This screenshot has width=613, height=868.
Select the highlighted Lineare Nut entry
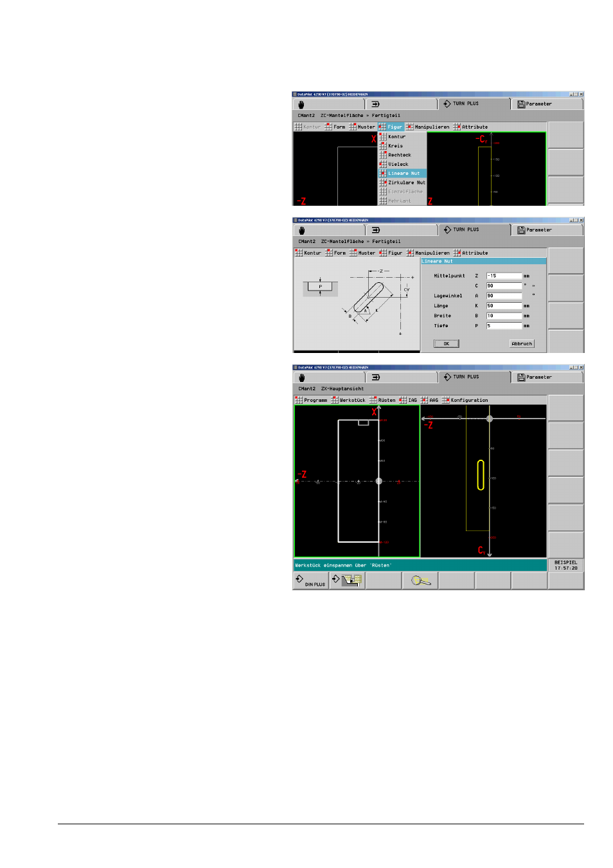coord(402,173)
